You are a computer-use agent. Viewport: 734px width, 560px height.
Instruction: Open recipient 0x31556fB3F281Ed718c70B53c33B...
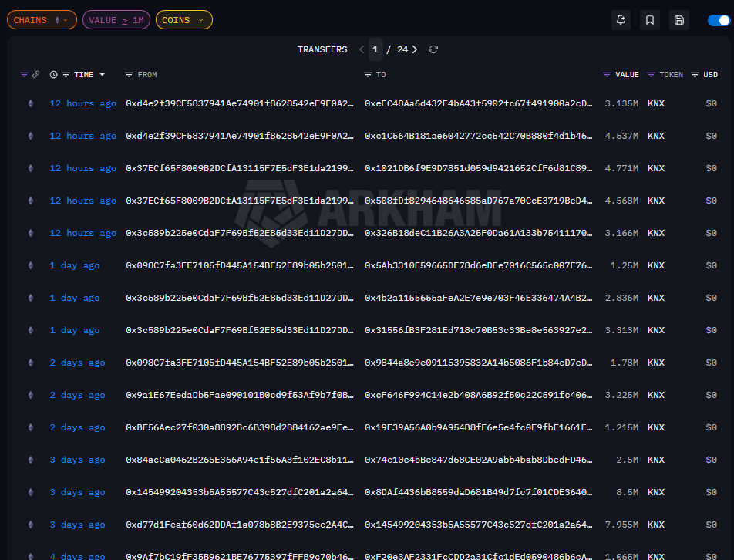pos(478,330)
